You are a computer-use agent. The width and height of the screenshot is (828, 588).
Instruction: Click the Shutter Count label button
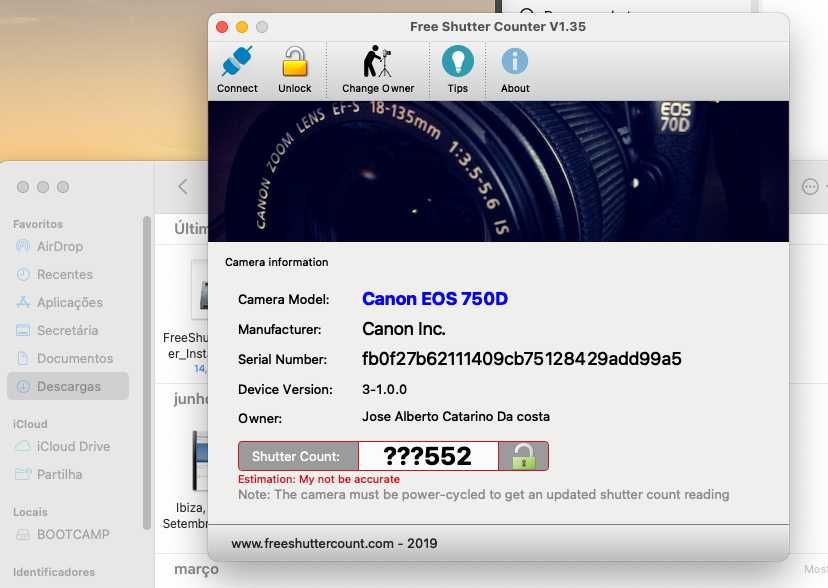point(298,456)
